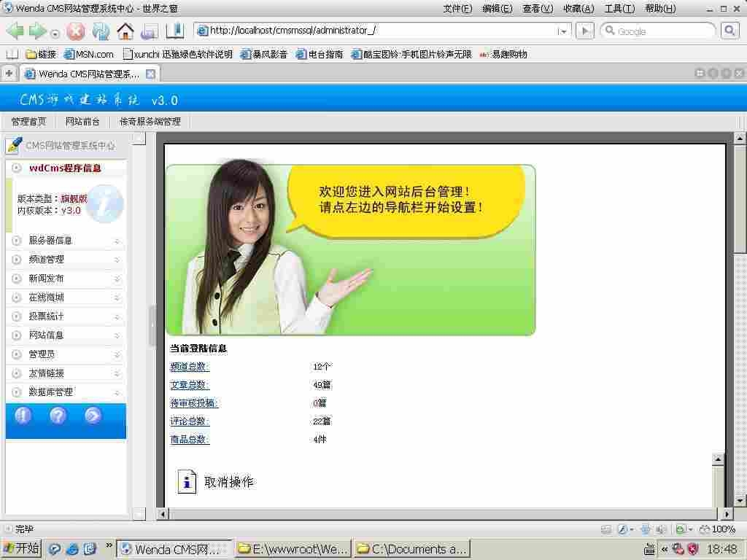The height and width of the screenshot is (560, 747).
Task: Click the right-arrow icon in sidebar footer
Action: [x=93, y=416]
